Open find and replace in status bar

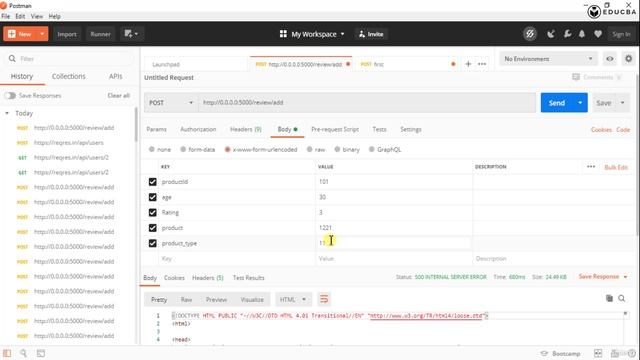(x=23, y=353)
